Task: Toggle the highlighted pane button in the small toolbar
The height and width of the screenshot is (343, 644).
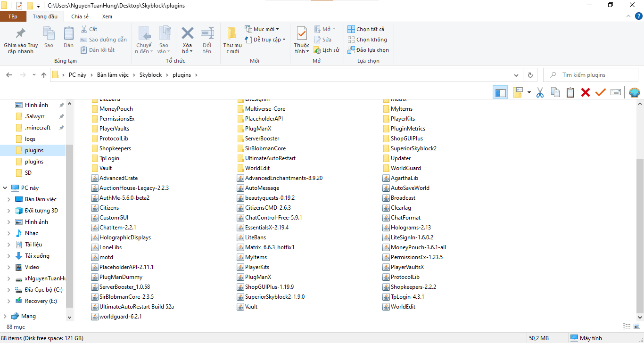Action: 500,92
